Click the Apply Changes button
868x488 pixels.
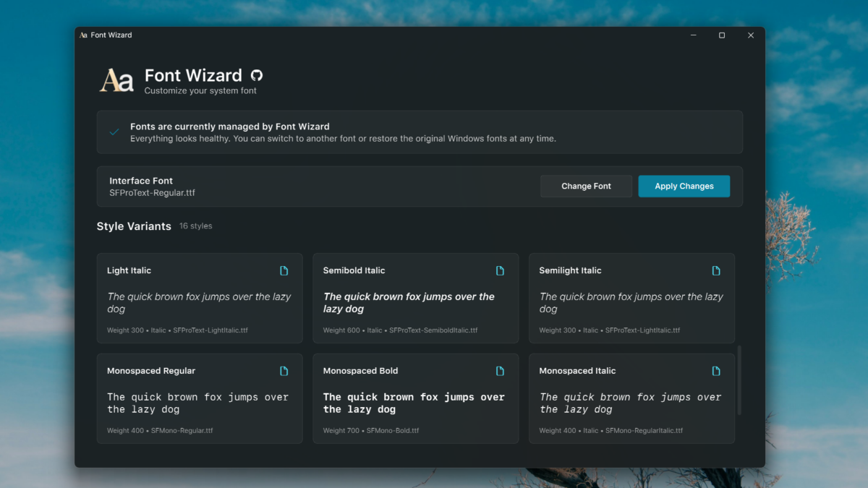pos(684,186)
